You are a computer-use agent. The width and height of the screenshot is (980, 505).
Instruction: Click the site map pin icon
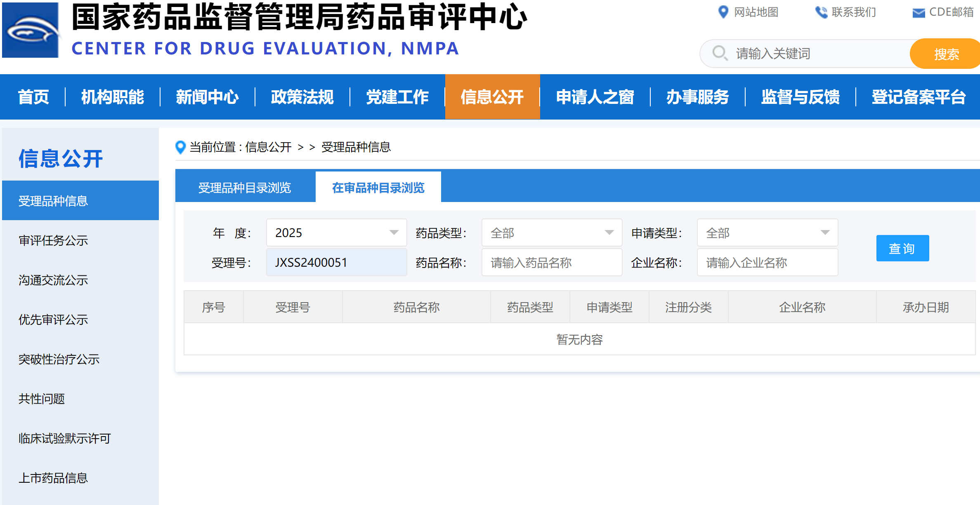723,12
